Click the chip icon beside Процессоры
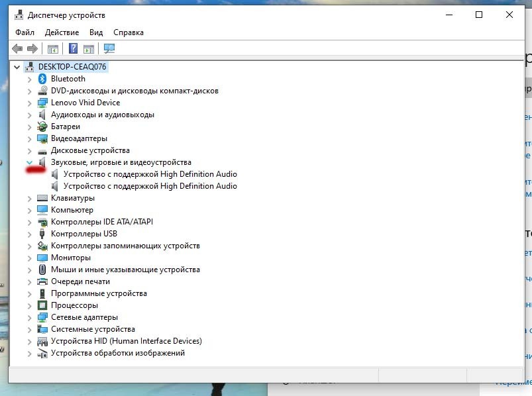 point(42,305)
